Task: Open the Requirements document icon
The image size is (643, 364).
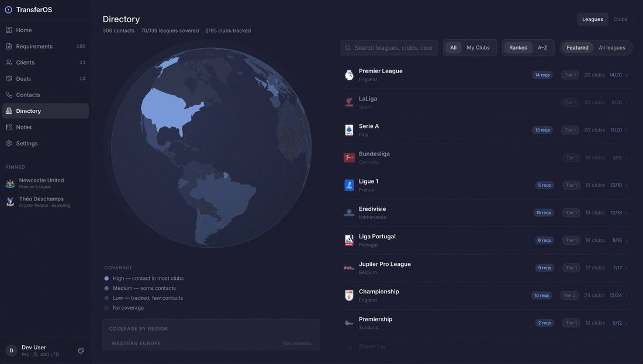Action: (9, 46)
